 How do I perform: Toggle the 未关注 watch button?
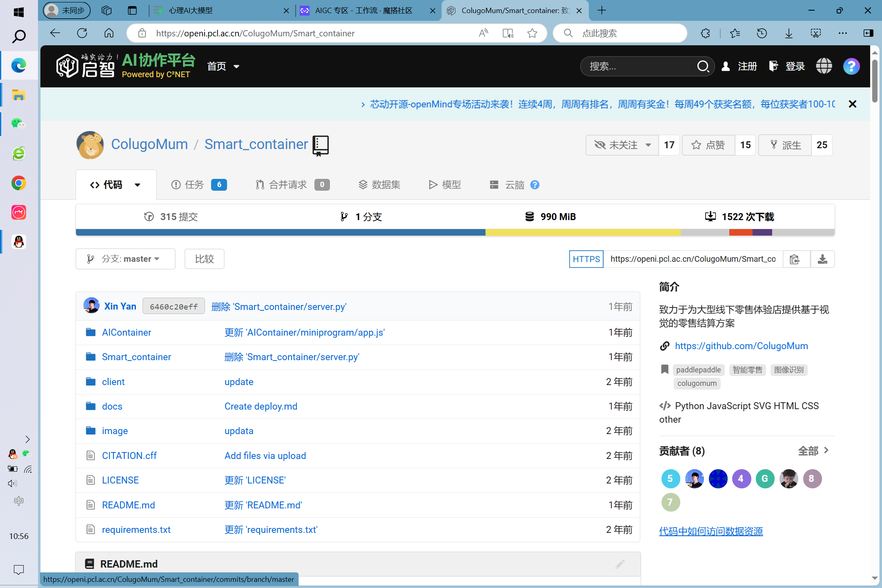(622, 145)
